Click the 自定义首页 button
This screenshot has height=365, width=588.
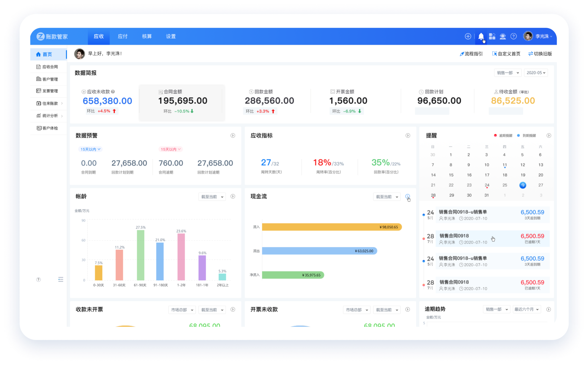[x=506, y=54]
